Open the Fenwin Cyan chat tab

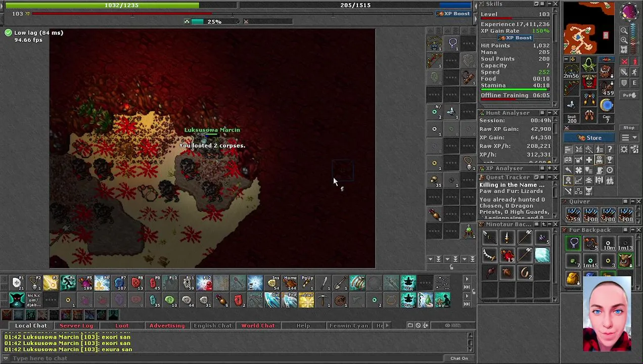point(349,326)
